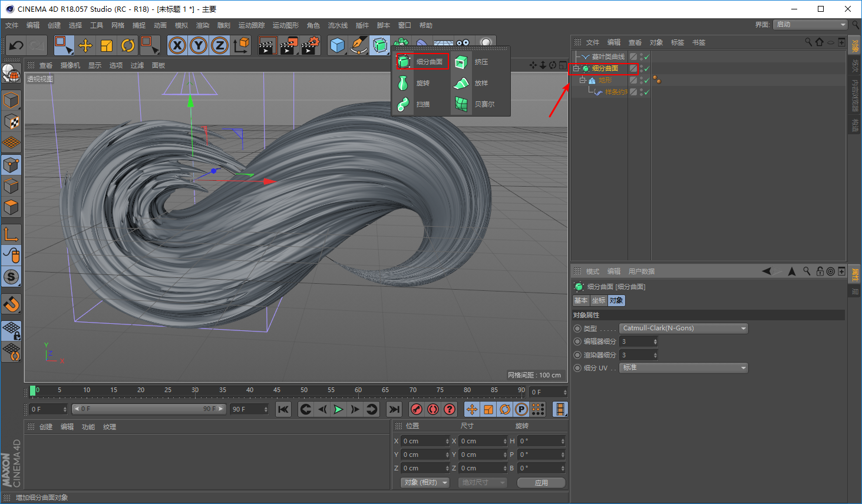Click the radio circle beside 编辑器细分
The image size is (862, 504).
(x=577, y=341)
